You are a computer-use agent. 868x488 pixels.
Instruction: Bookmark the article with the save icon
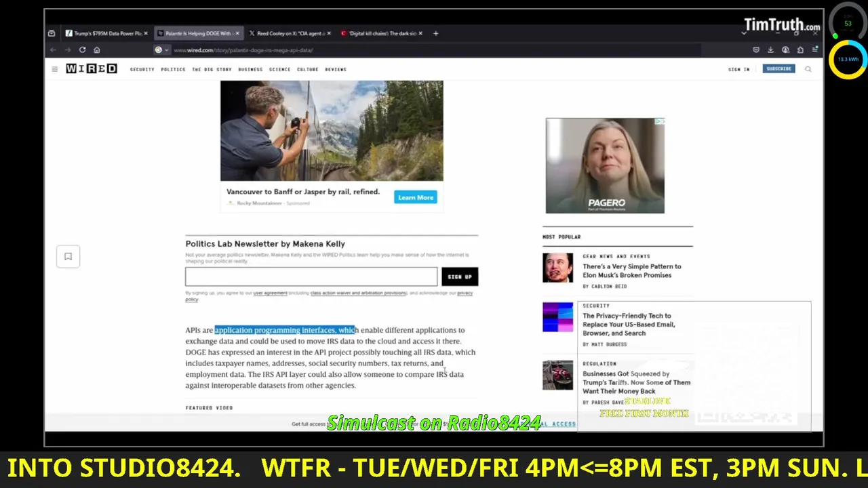coord(68,256)
